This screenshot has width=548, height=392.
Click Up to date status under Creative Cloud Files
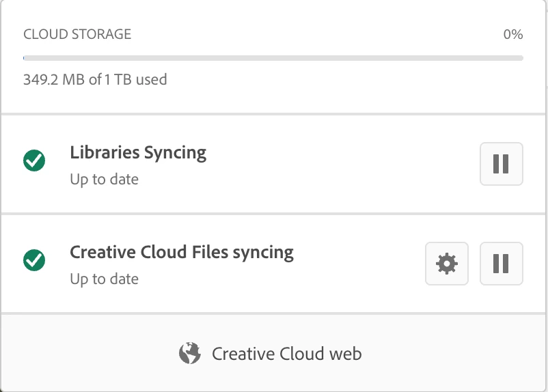click(x=104, y=279)
